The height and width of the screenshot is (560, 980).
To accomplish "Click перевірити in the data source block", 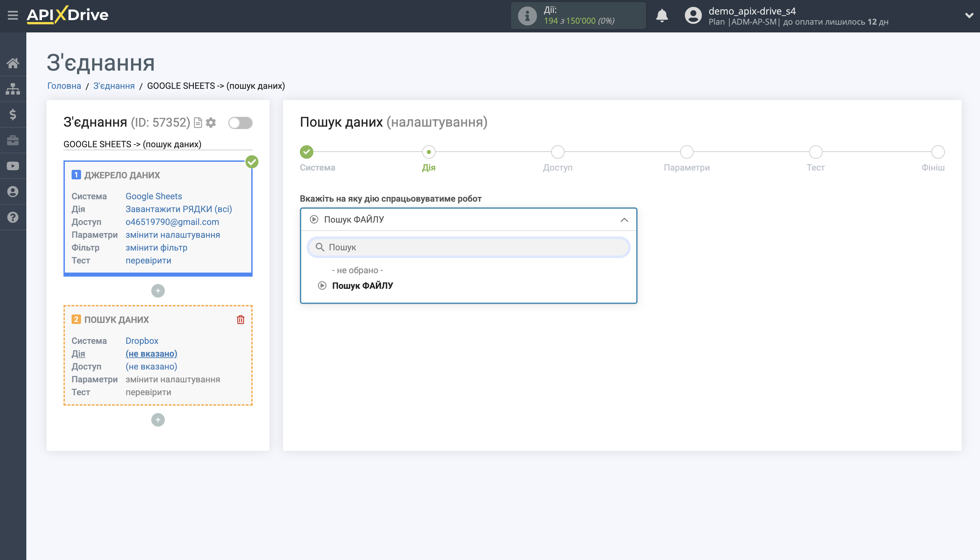I will [148, 260].
